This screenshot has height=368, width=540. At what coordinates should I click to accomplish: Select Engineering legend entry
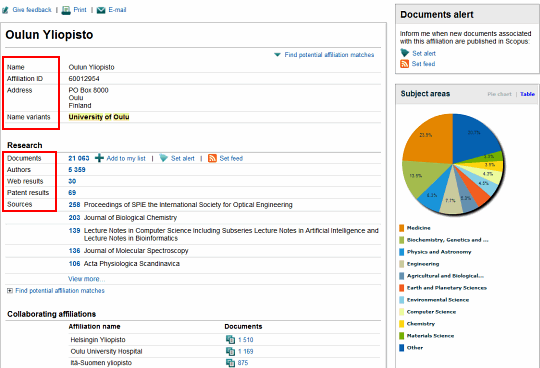(423, 264)
